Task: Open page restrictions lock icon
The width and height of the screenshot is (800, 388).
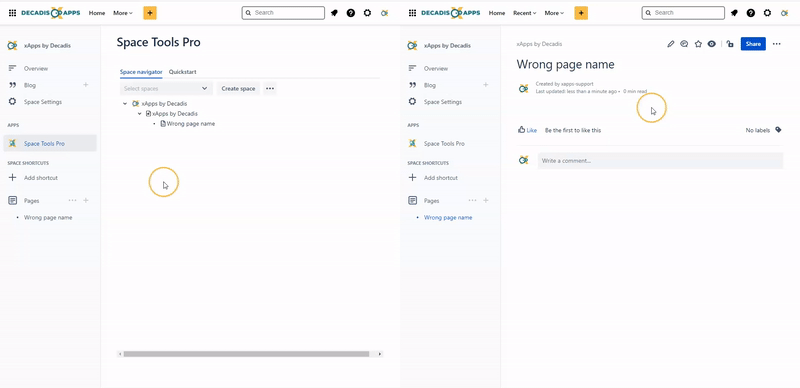Action: pyautogui.click(x=730, y=44)
